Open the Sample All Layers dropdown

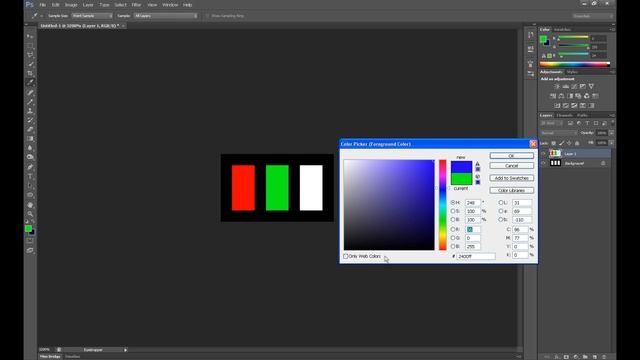coord(166,16)
